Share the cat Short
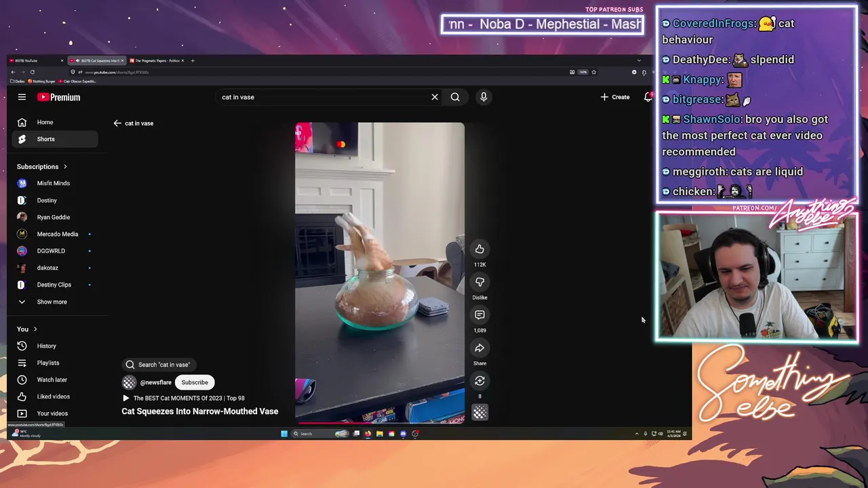 [x=479, y=348]
